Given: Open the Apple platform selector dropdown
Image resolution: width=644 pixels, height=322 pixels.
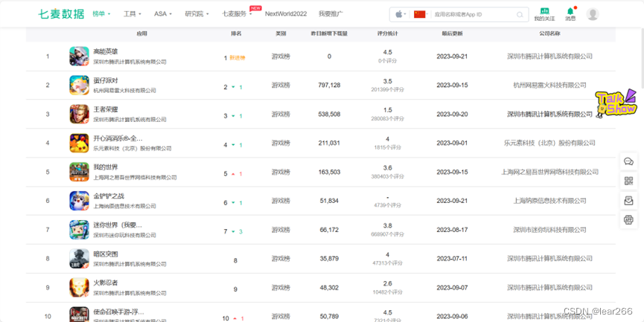Looking at the screenshot, I should (401, 14).
